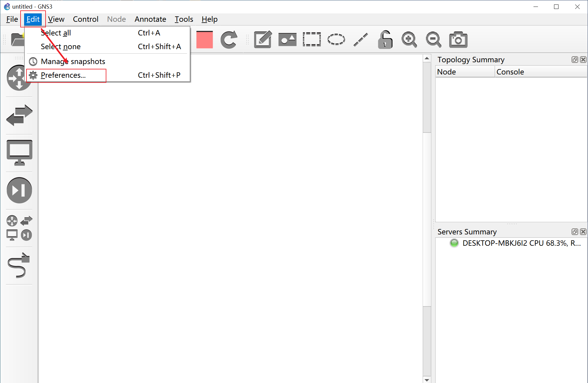Toggle the Lock items padlock icon
The image size is (588, 383).
pyautogui.click(x=385, y=40)
